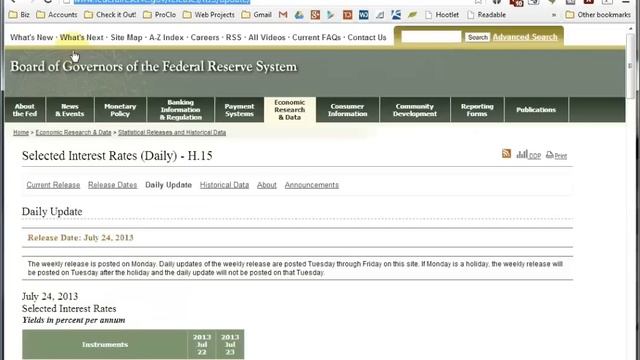Click the teal arrow bookmark icon
Image resolution: width=640 pixels, height=360 pixels.
(x=331, y=15)
